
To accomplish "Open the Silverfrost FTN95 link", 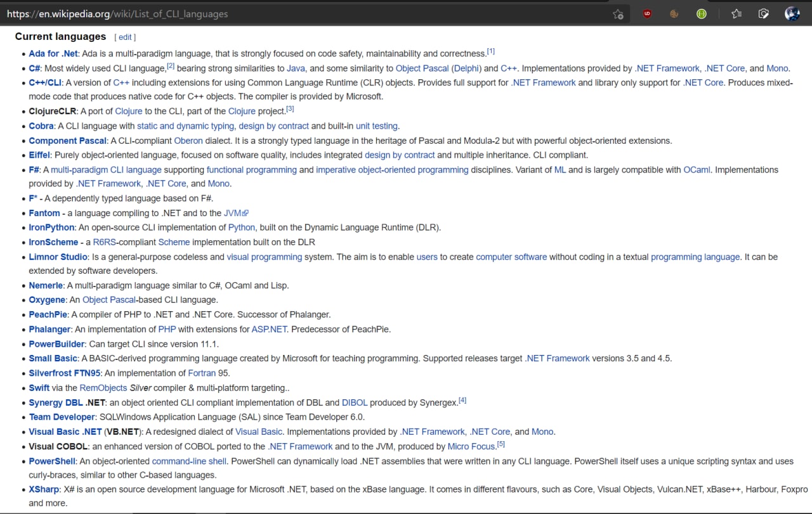I will [64, 373].
